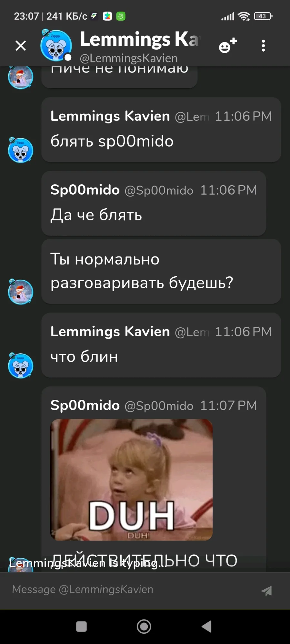The width and height of the screenshot is (290, 644).
Task: Open the three-dot overflow menu
Action: (x=263, y=46)
